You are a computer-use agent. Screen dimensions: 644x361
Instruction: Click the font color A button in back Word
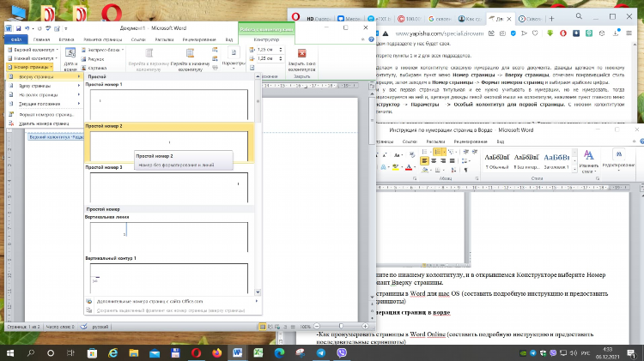click(409, 167)
